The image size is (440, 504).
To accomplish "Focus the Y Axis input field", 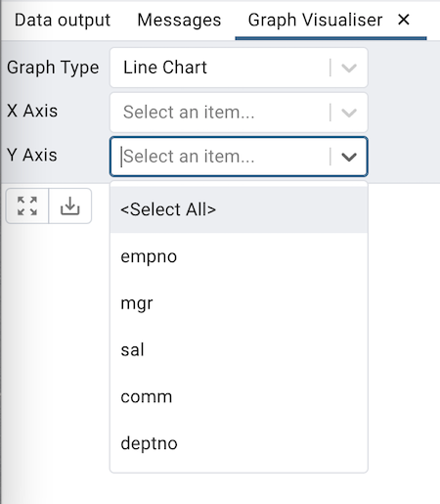I will coord(239,157).
